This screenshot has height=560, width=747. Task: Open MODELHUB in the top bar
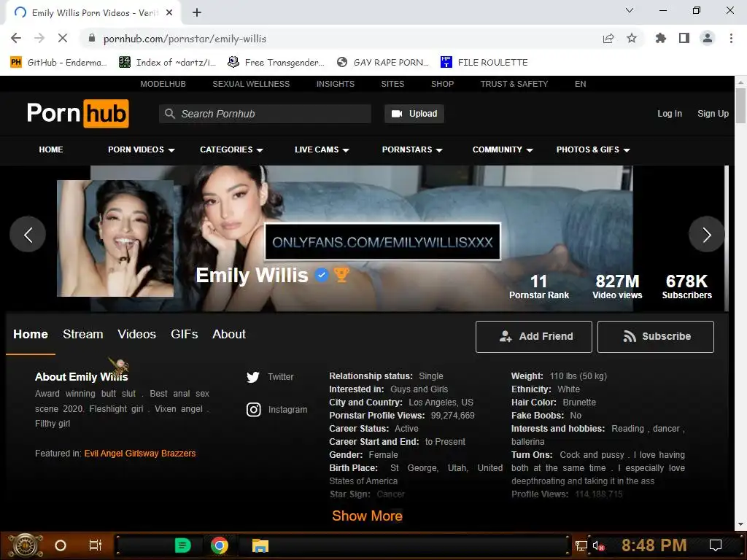163,84
